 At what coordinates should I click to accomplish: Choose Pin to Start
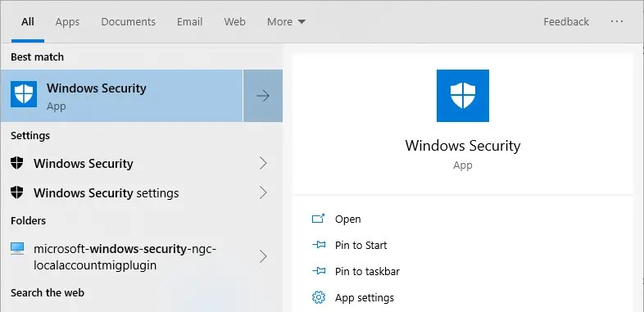coord(361,246)
